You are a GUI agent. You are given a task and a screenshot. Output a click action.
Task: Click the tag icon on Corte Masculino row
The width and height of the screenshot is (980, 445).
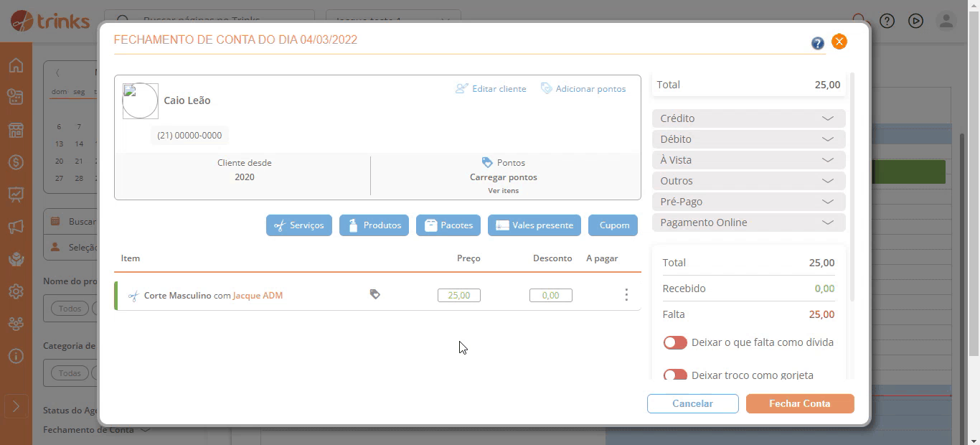[x=374, y=294]
